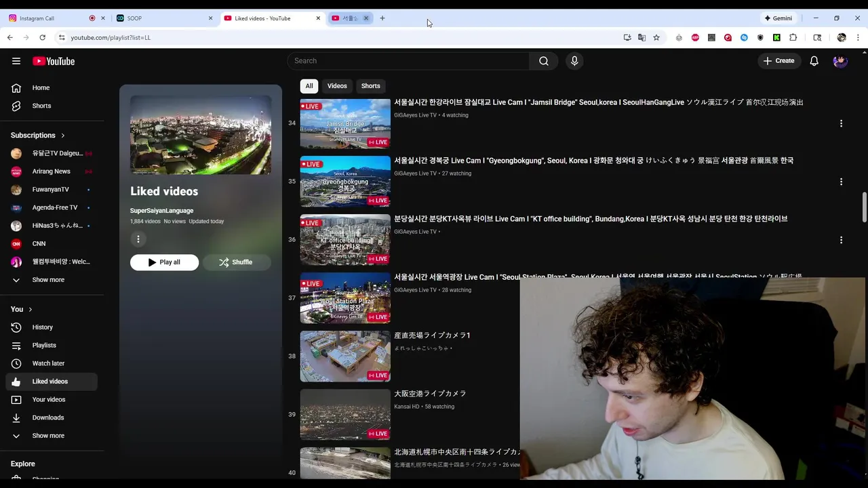Close the Liked videos - YouTube tab

[318, 18]
